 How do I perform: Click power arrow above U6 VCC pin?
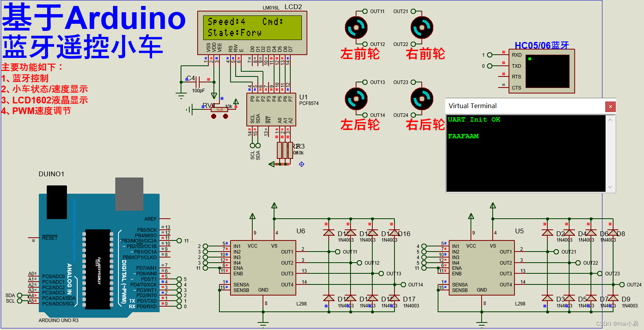pyautogui.click(x=252, y=216)
